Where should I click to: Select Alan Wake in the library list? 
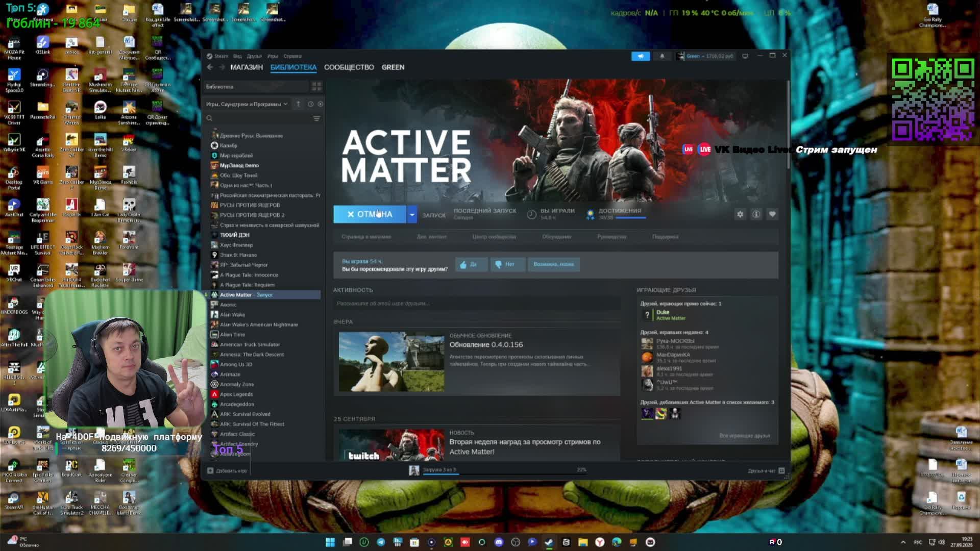click(x=232, y=315)
